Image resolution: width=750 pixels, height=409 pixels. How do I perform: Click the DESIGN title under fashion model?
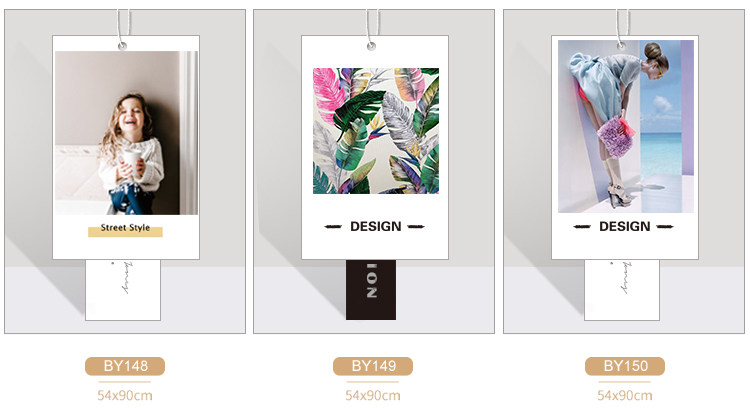coord(625,226)
